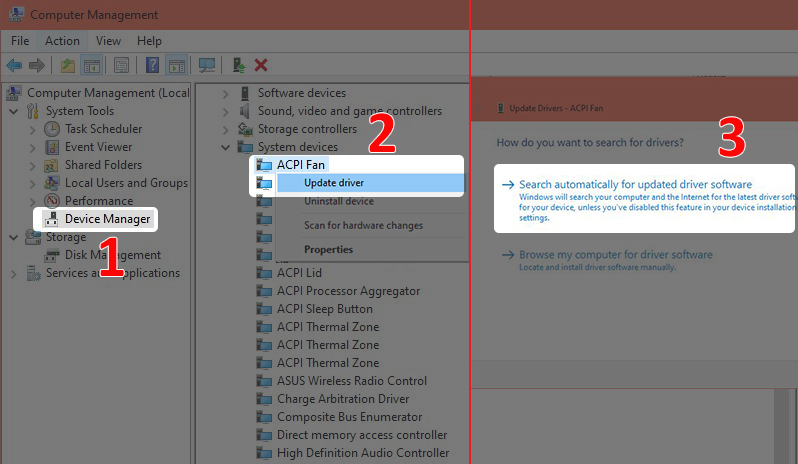The image size is (798, 464).
Task: Click the Task Scheduler clock icon
Action: pos(52,129)
